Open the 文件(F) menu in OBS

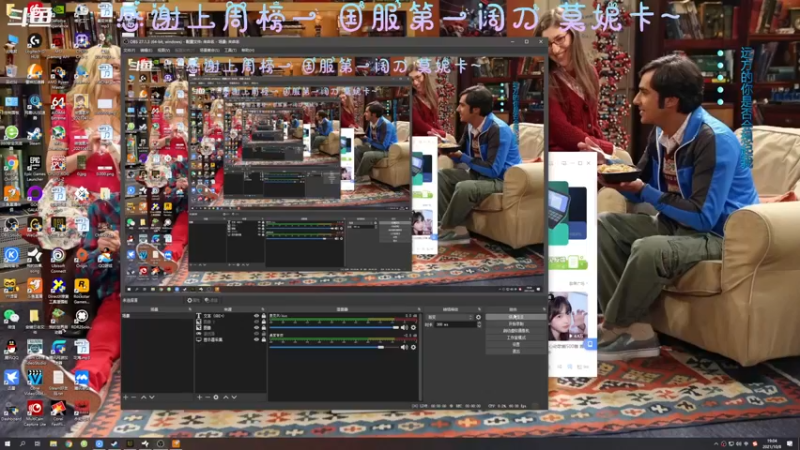point(129,51)
